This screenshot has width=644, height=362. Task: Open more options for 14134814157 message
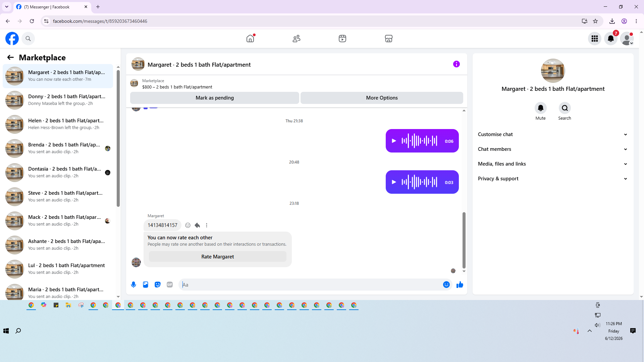[207, 225]
